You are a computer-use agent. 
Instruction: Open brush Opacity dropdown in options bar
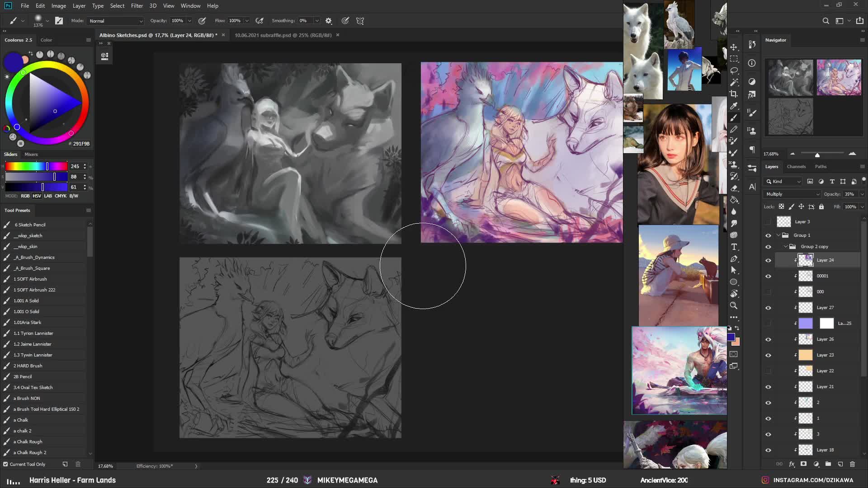pyautogui.click(x=189, y=21)
